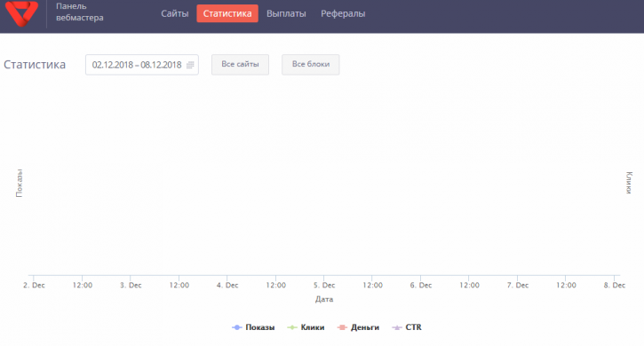644x346 pixels.
Task: Click the 8. Dec axis tick
Action: point(615,285)
